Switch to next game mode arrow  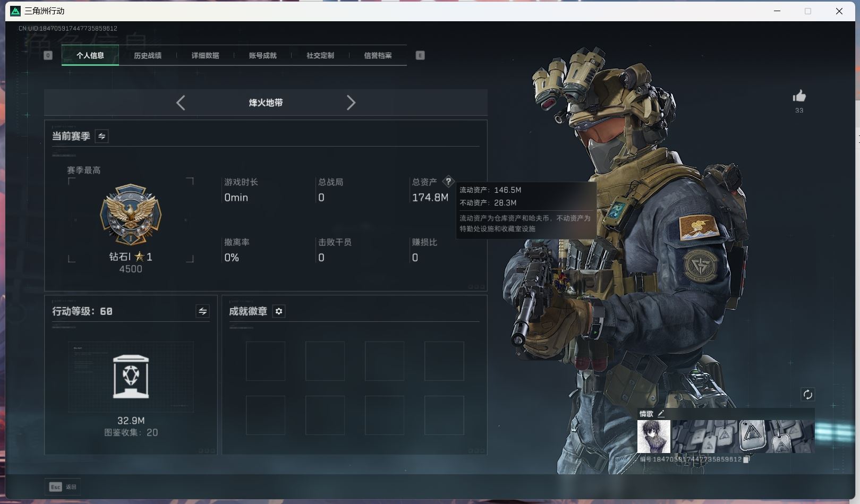point(351,102)
